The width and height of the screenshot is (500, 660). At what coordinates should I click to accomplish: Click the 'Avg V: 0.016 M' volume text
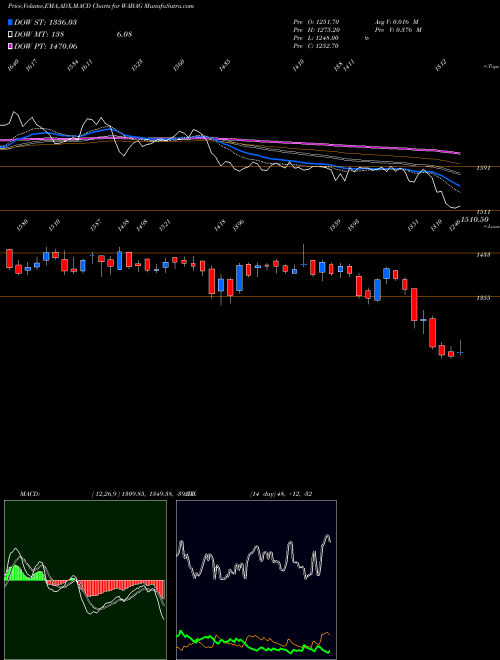tap(397, 22)
